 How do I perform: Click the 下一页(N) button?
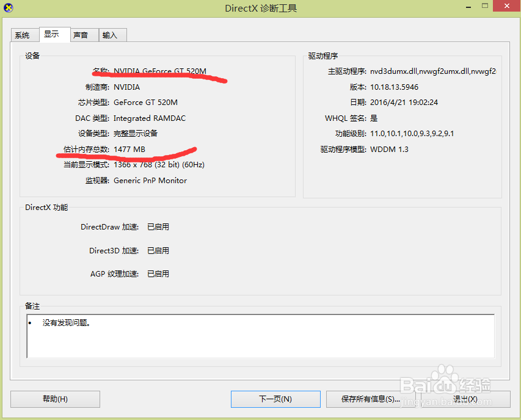tap(275, 399)
